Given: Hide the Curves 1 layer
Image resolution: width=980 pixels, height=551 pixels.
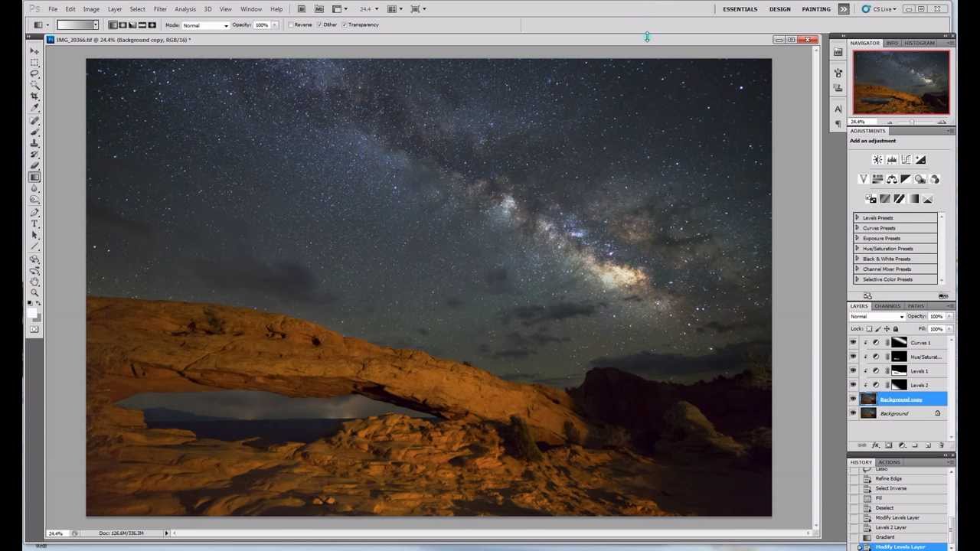Looking at the screenshot, I should (x=853, y=343).
